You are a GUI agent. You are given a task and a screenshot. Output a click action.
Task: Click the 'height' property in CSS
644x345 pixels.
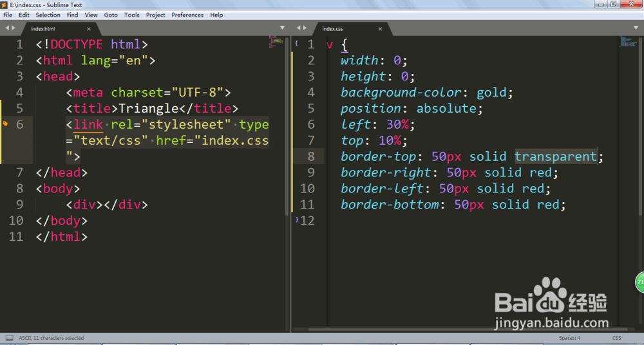pos(363,76)
